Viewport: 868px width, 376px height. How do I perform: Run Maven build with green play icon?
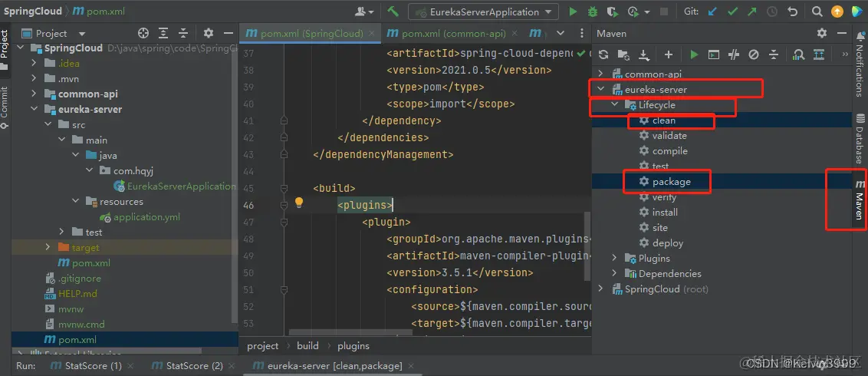(694, 54)
